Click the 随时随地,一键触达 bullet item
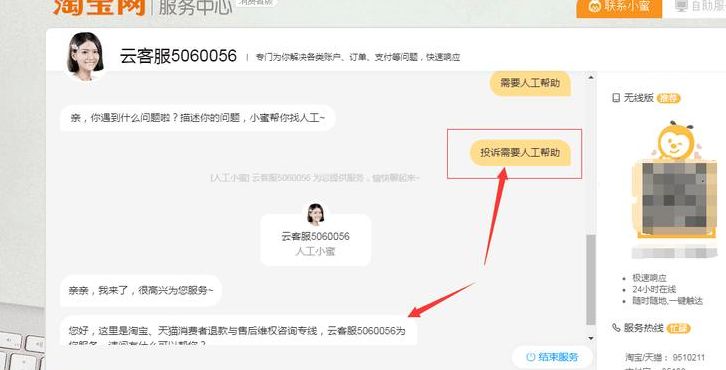The height and width of the screenshot is (370, 726). click(x=667, y=301)
